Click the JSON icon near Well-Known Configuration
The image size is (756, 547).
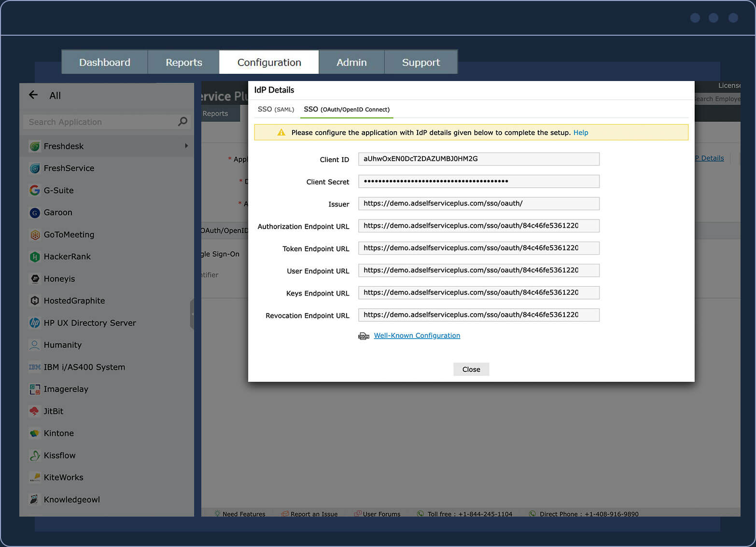coord(364,335)
